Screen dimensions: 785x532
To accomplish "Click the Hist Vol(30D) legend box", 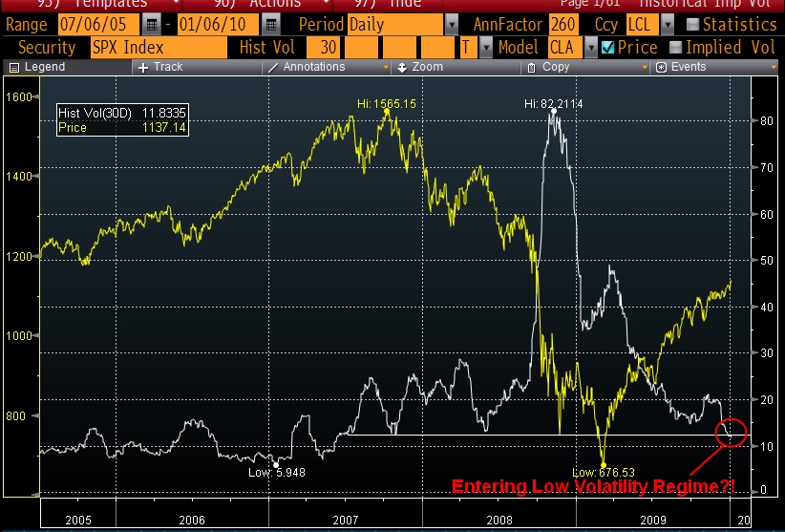I will coord(108,119).
